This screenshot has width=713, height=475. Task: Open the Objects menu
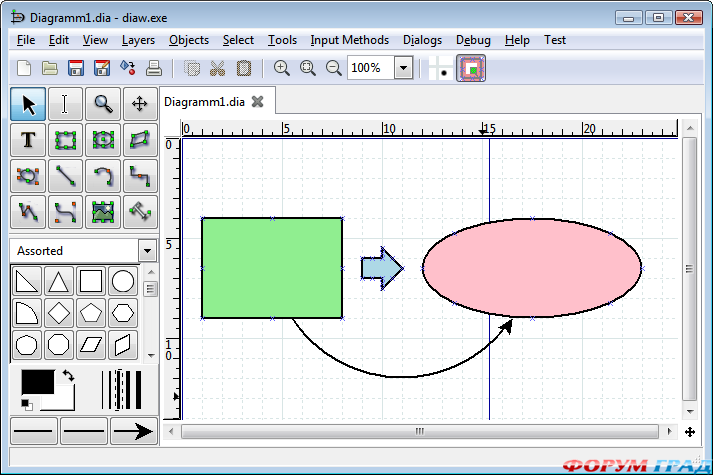point(189,40)
